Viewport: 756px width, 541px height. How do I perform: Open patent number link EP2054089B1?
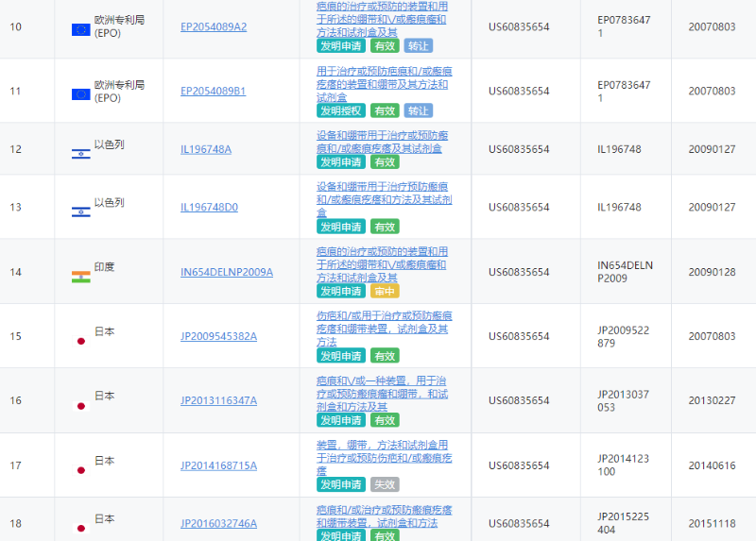tap(213, 92)
